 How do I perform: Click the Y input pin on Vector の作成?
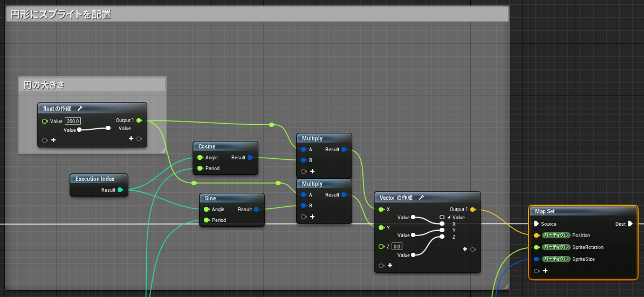pyautogui.click(x=381, y=227)
